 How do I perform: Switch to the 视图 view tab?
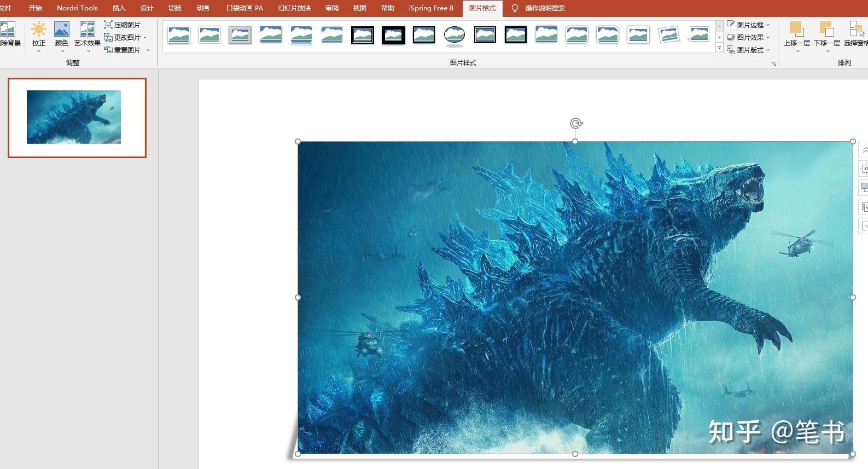click(359, 8)
